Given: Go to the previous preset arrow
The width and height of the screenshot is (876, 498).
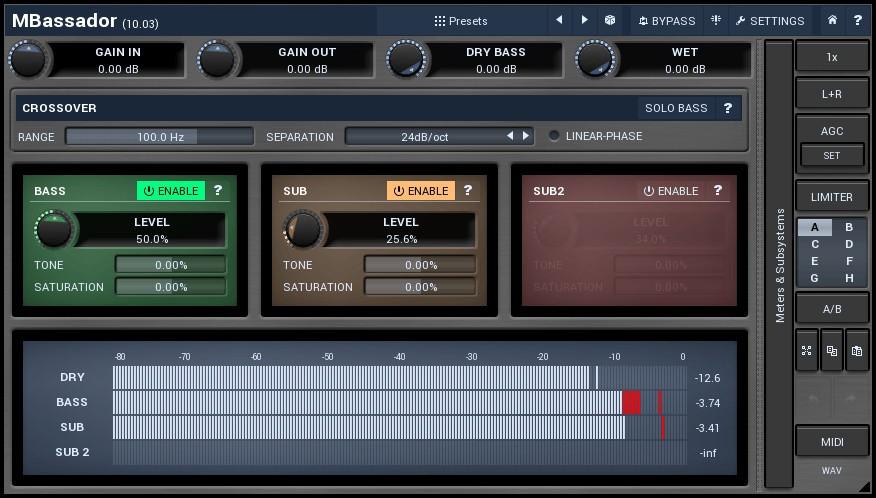Looking at the screenshot, I should [x=559, y=20].
